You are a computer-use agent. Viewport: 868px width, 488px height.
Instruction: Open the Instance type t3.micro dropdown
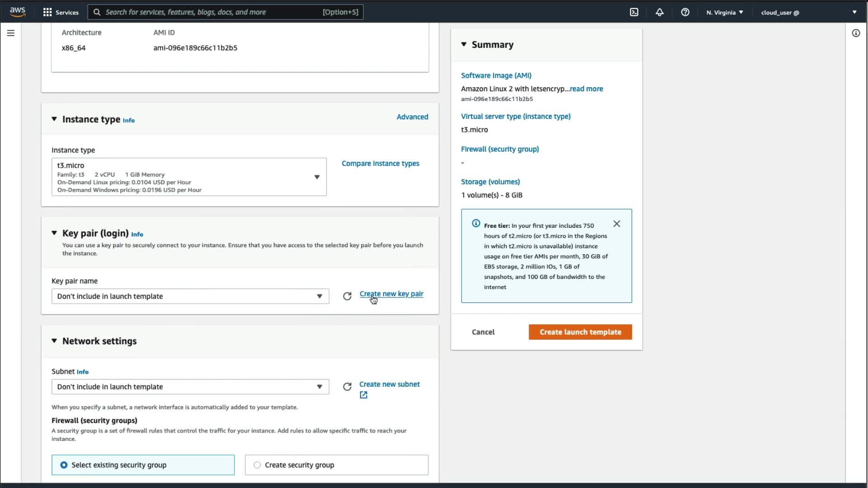(189, 177)
